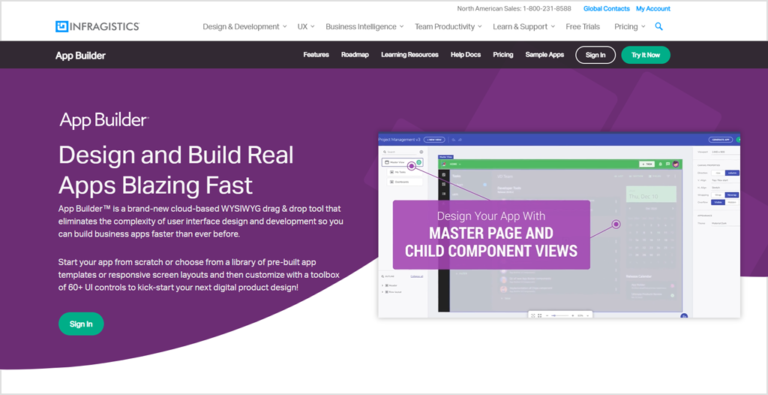
Task: Expand the Design & Development menu
Action: (x=245, y=26)
